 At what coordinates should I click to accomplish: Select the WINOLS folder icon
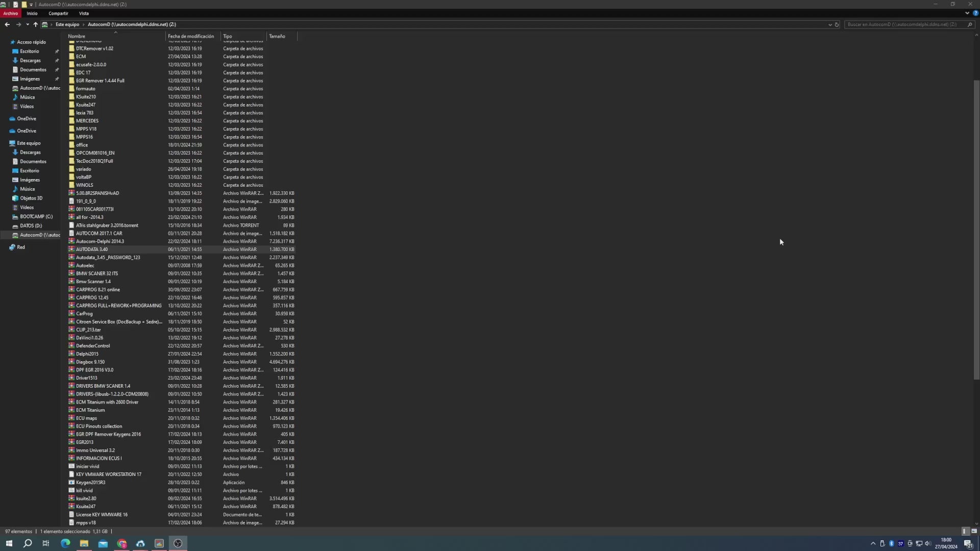tap(71, 185)
